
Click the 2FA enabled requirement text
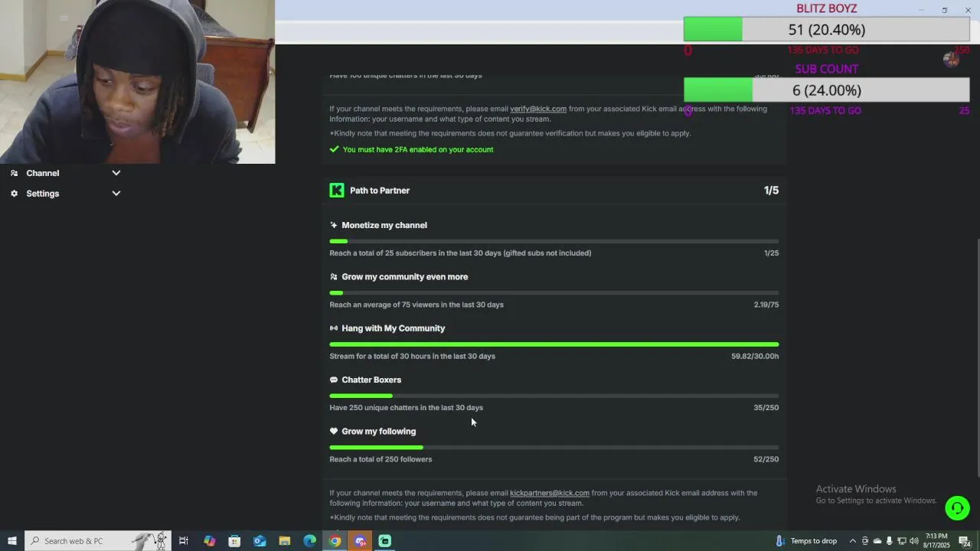point(418,149)
